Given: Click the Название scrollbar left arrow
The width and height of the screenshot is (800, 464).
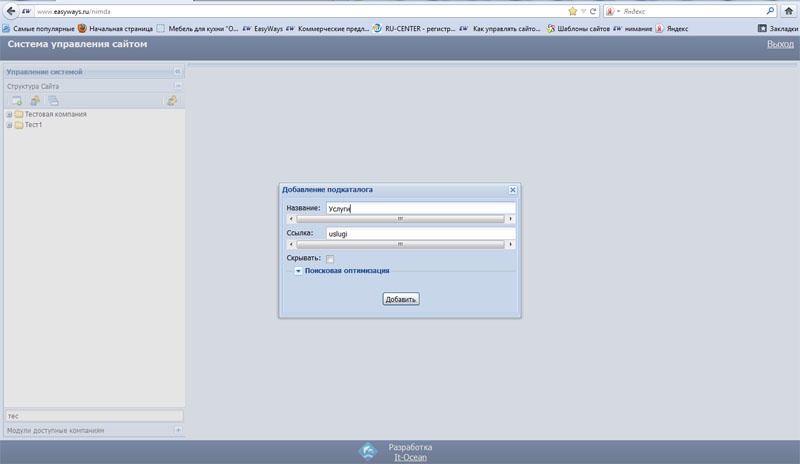Looking at the screenshot, I should pyautogui.click(x=291, y=219).
